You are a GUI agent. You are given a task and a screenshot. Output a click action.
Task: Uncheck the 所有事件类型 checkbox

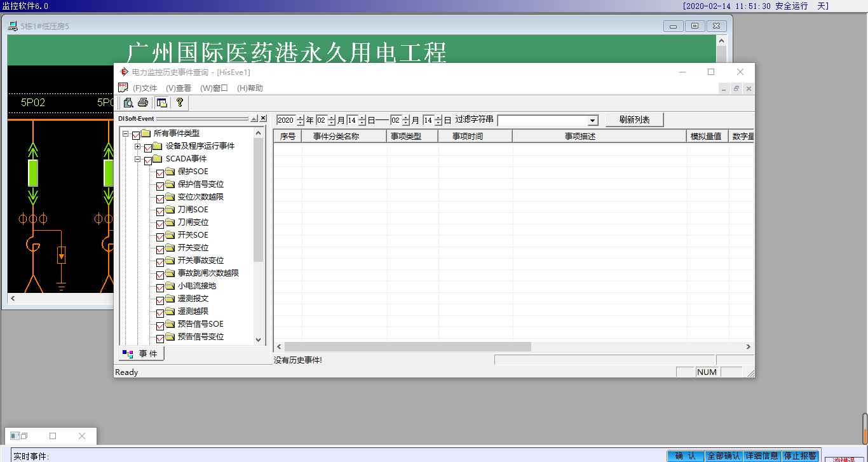point(136,135)
